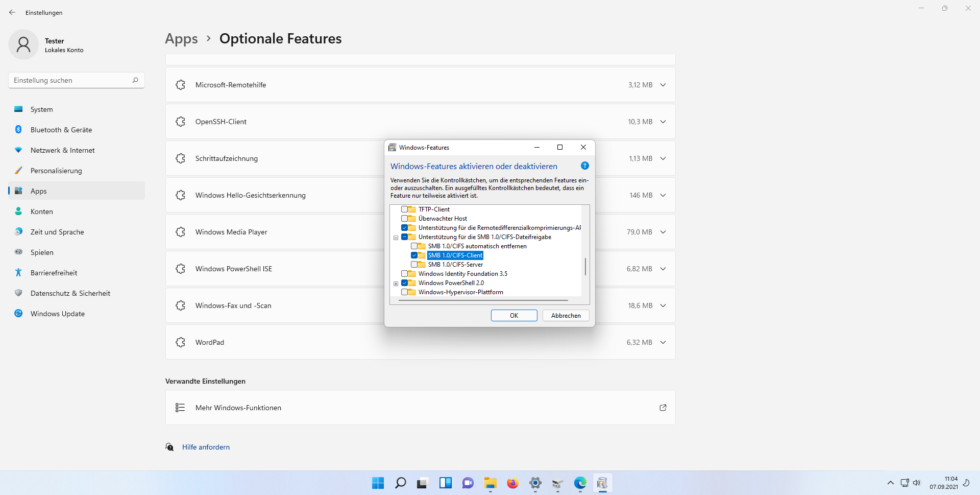The image size is (980, 495).
Task: Open Spielen settings category
Action: (77, 252)
